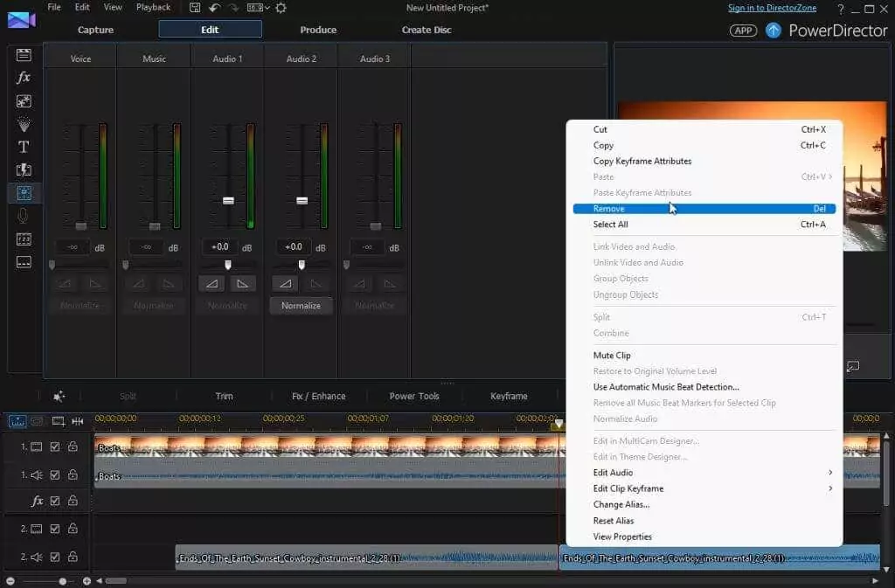Open the Media Room icon in sidebar
Screen dimensions: 895x588
click(24, 54)
